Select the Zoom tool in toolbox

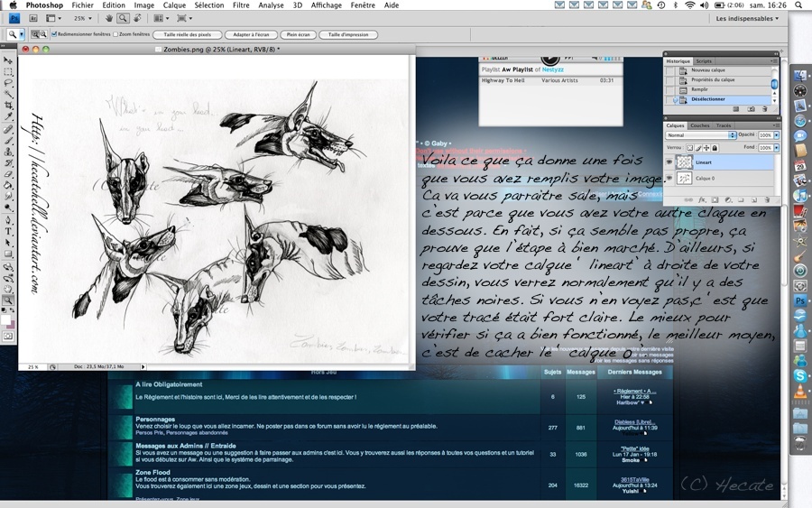(x=8, y=300)
